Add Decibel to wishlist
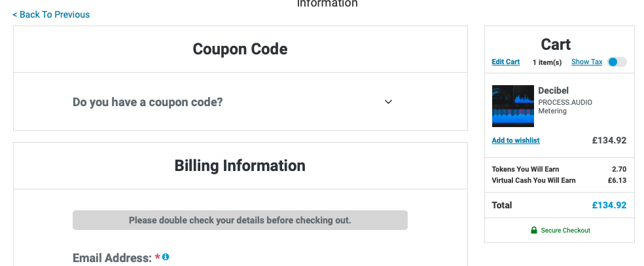Image resolution: width=644 pixels, height=266 pixels. [x=516, y=140]
